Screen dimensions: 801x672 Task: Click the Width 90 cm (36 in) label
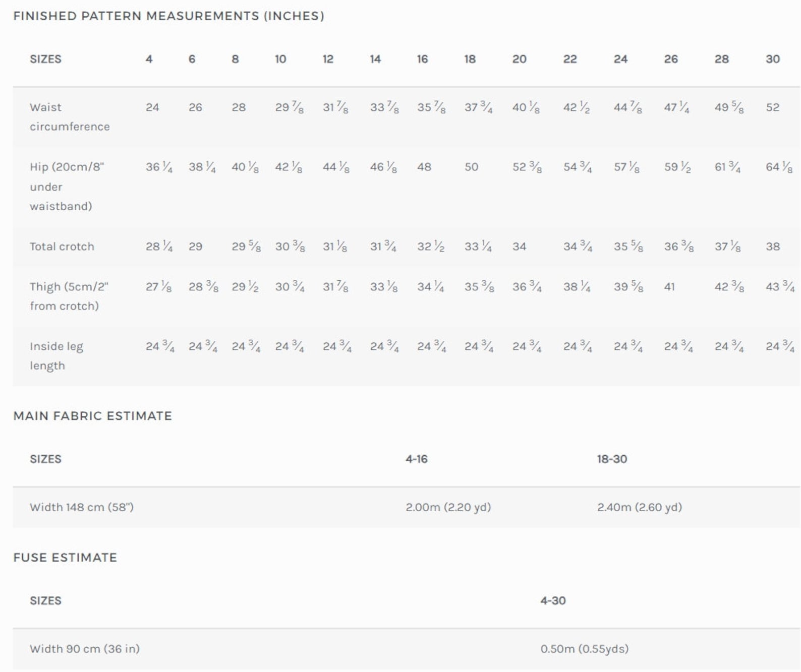[84, 649]
